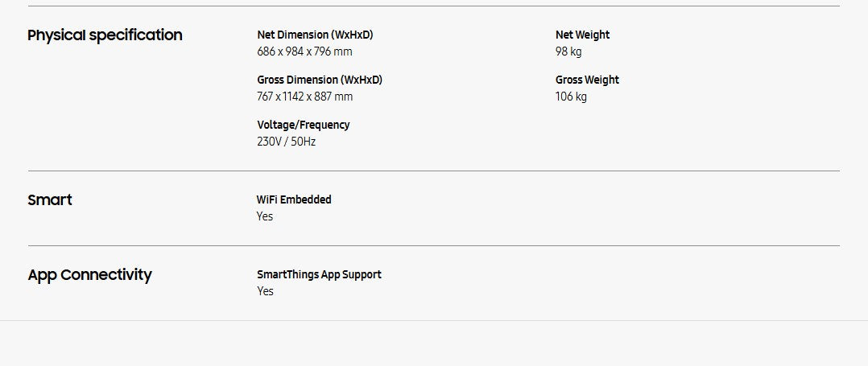
Task: Click the Net Weight label
Action: [x=582, y=35]
